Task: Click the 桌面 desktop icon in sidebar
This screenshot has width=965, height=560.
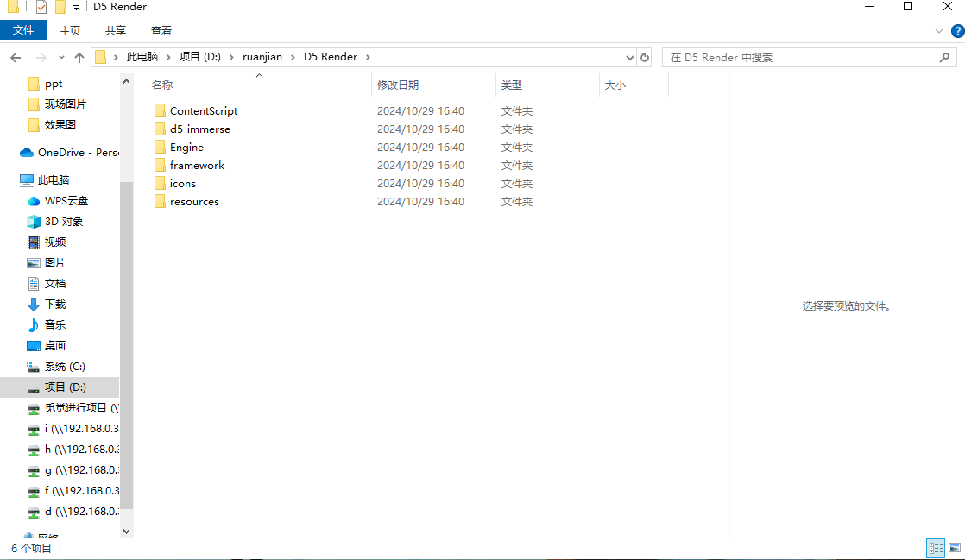Action: tap(34, 346)
